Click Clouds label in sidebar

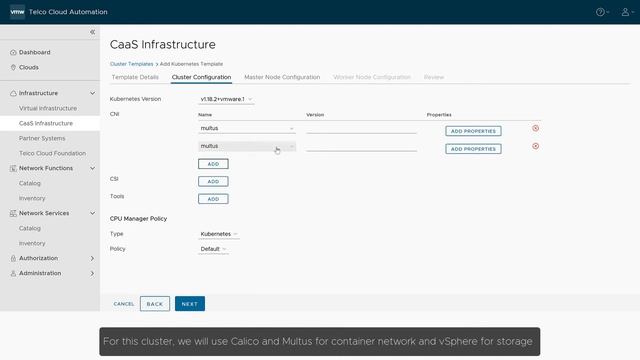(29, 67)
